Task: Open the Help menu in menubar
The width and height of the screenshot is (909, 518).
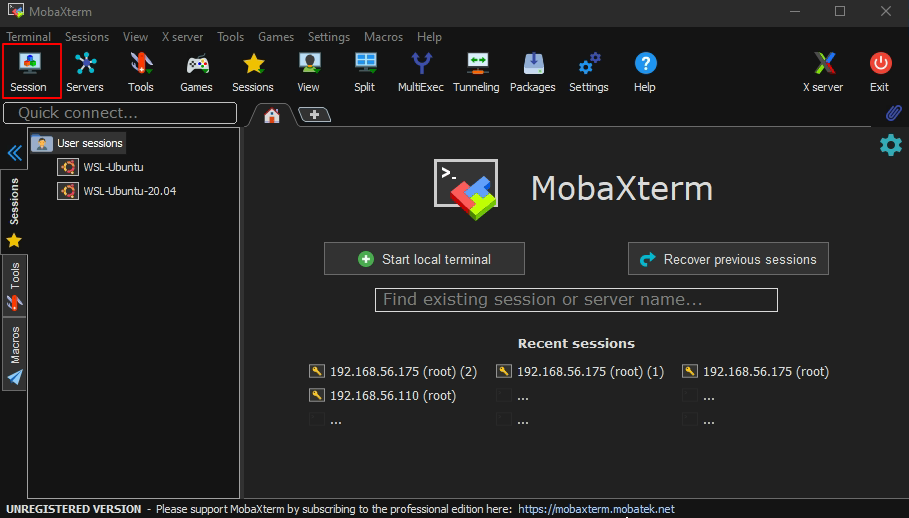Action: point(429,37)
